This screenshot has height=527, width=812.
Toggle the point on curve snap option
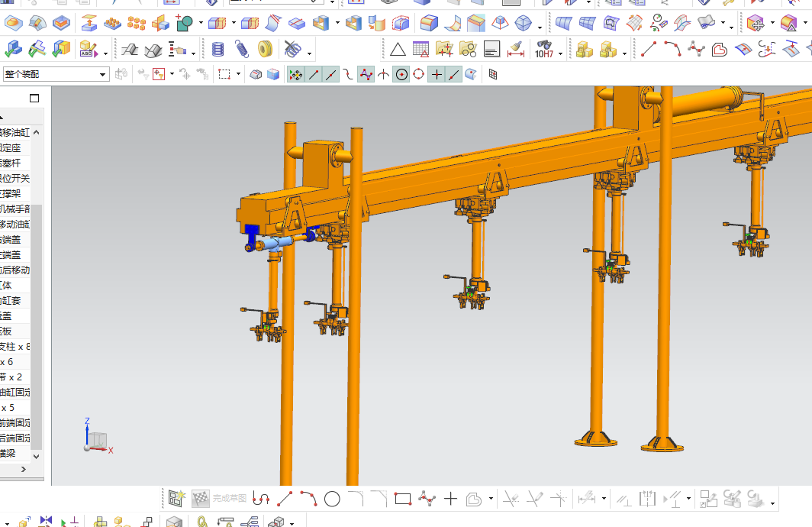click(454, 74)
